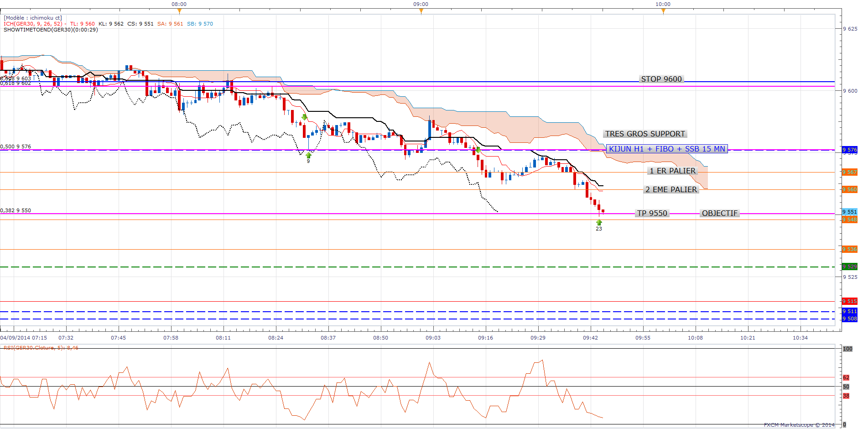Click the red 9 515 price tag
The width and height of the screenshot is (868, 429).
coord(849,301)
